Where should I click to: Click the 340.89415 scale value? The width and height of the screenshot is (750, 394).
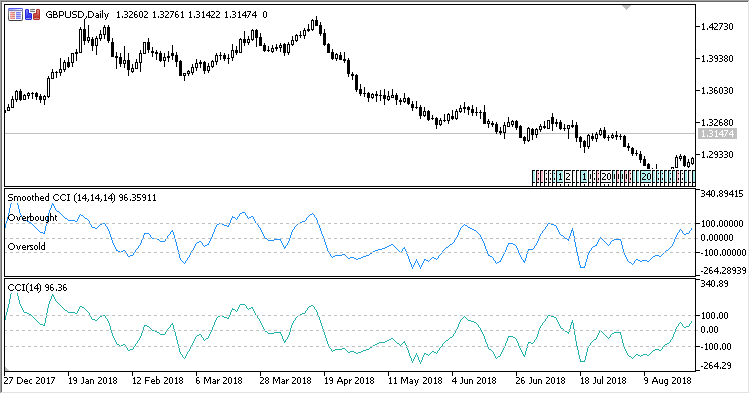722,194
